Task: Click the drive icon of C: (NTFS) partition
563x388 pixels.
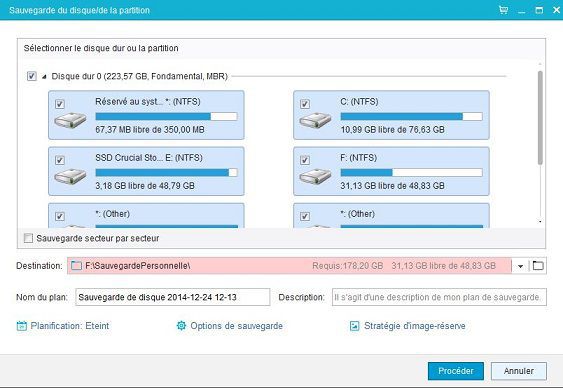Action: coord(315,120)
